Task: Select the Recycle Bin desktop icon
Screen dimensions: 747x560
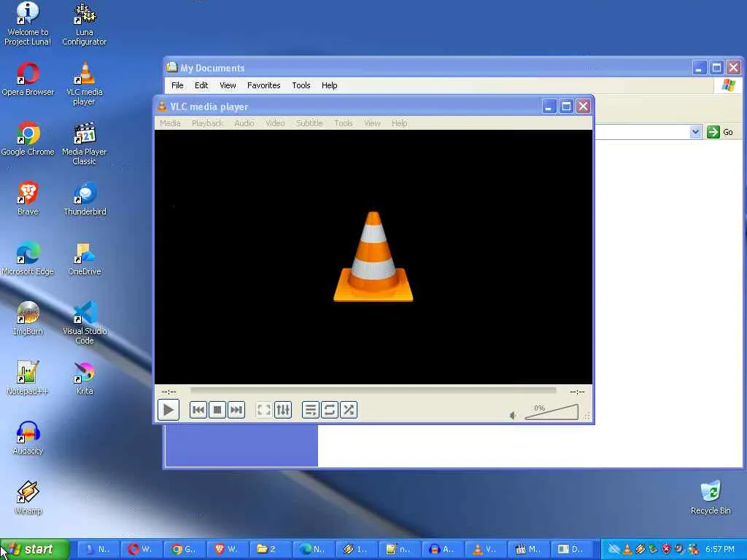Action: tap(711, 497)
